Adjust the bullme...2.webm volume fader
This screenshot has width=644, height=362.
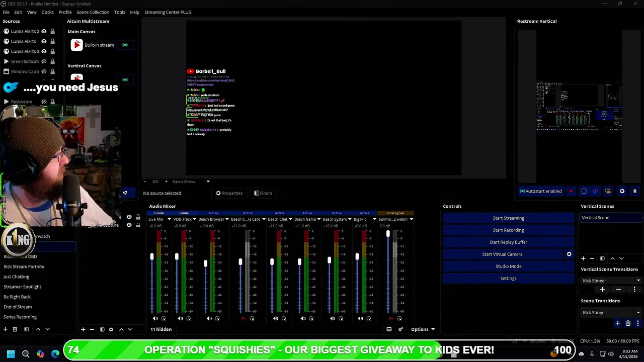(388, 234)
